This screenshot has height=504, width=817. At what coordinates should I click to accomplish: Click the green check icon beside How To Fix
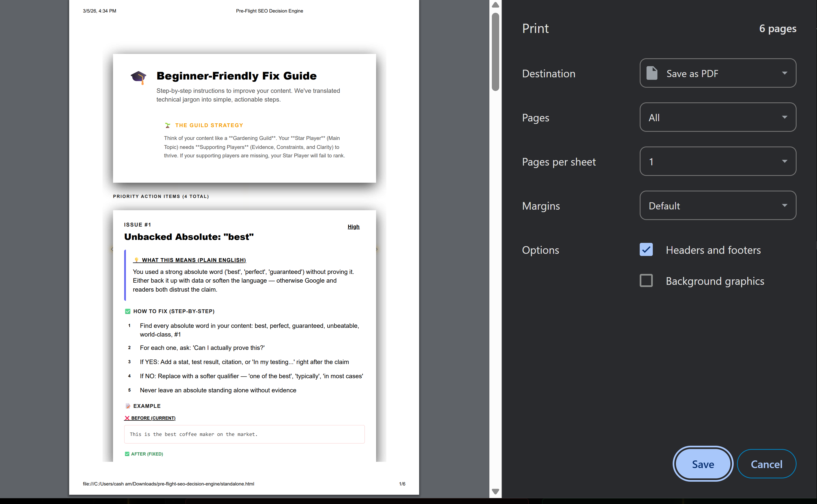[128, 311]
